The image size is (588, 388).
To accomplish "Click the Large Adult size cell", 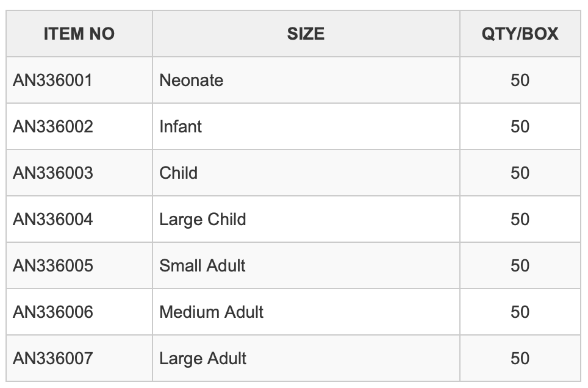I will point(306,358).
